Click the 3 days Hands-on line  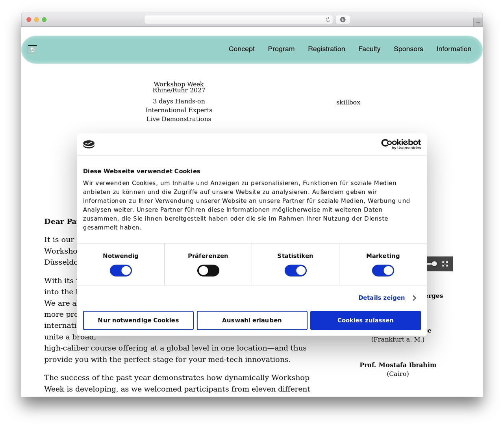179,101
